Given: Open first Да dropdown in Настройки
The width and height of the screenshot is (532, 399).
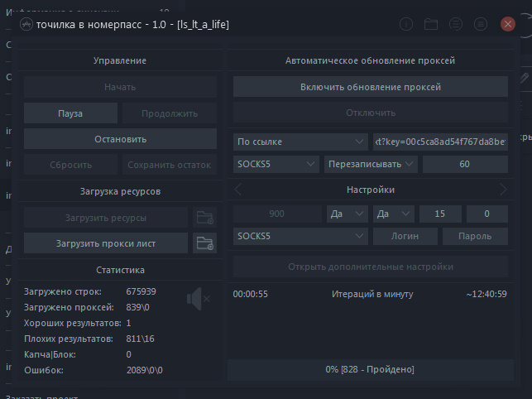Looking at the screenshot, I should point(347,214).
